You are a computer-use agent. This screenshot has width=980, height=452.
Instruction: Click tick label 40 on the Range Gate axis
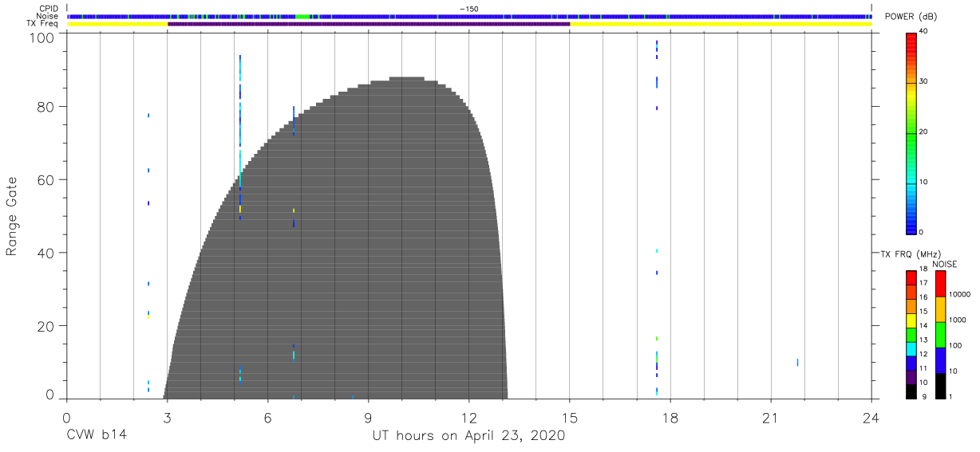pyautogui.click(x=47, y=253)
